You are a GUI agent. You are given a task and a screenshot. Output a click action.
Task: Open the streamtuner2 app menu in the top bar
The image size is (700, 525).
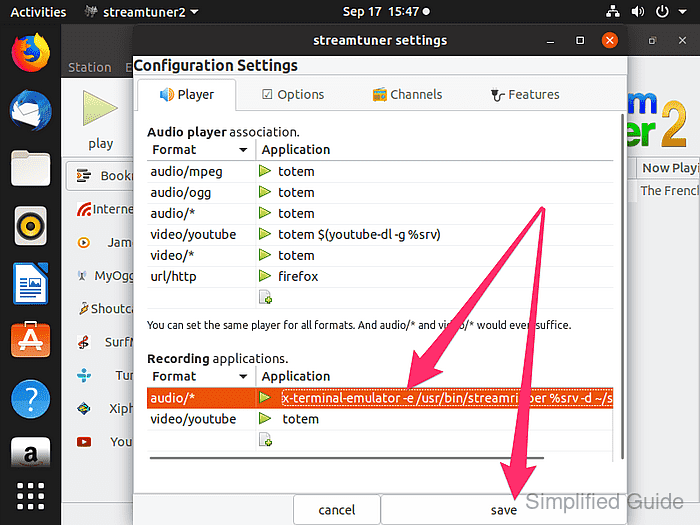click(x=142, y=12)
